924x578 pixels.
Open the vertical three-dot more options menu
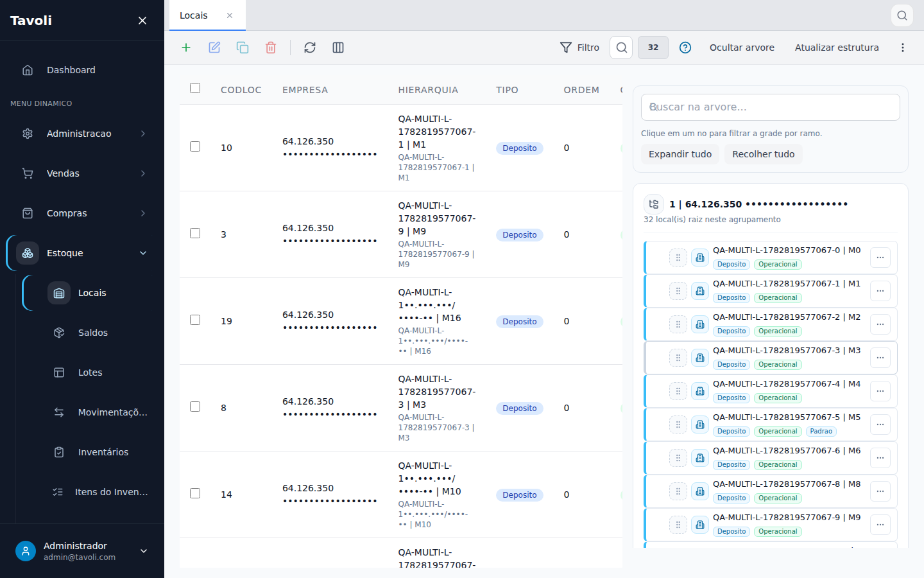pyautogui.click(x=903, y=48)
